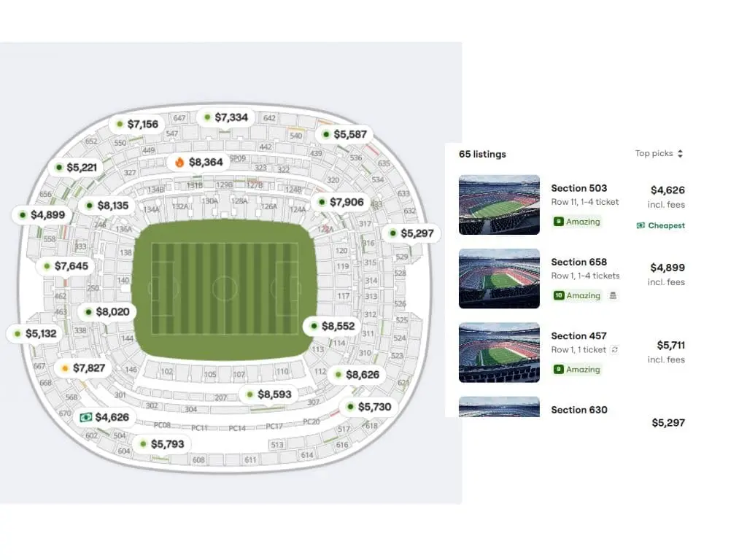Click the Section 658 listing title
Screen dimensions: 747x560
click(x=578, y=262)
